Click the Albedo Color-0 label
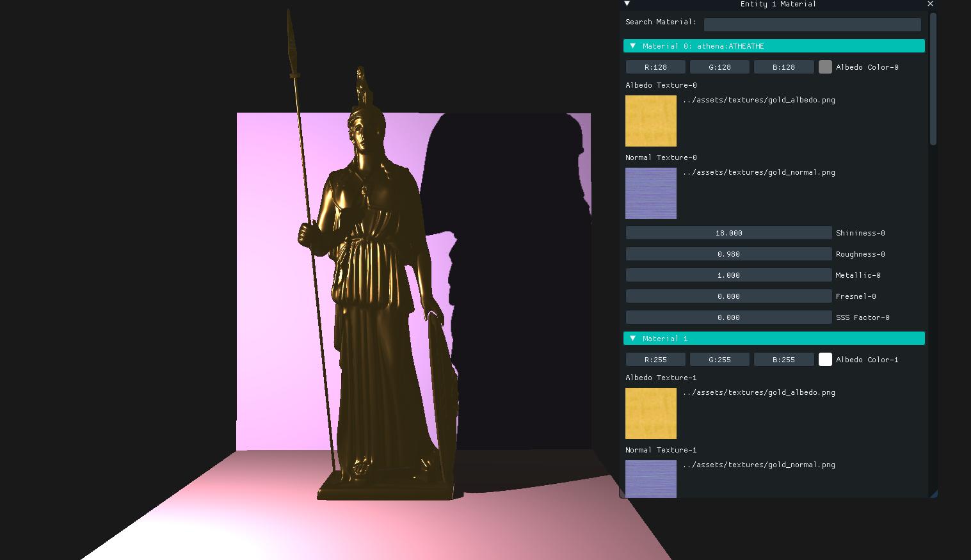This screenshot has width=971, height=560. pos(867,67)
